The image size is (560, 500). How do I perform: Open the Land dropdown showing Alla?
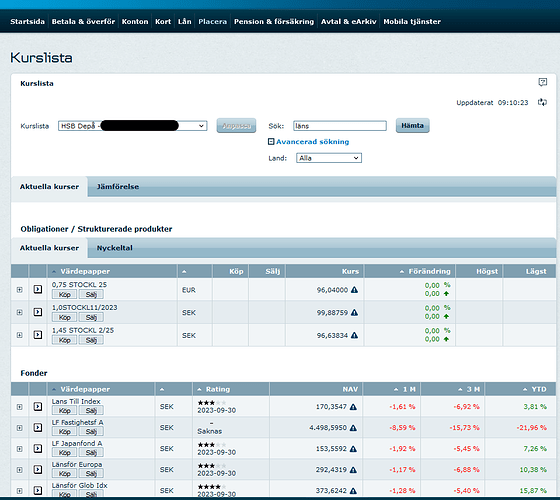pyautogui.click(x=329, y=158)
